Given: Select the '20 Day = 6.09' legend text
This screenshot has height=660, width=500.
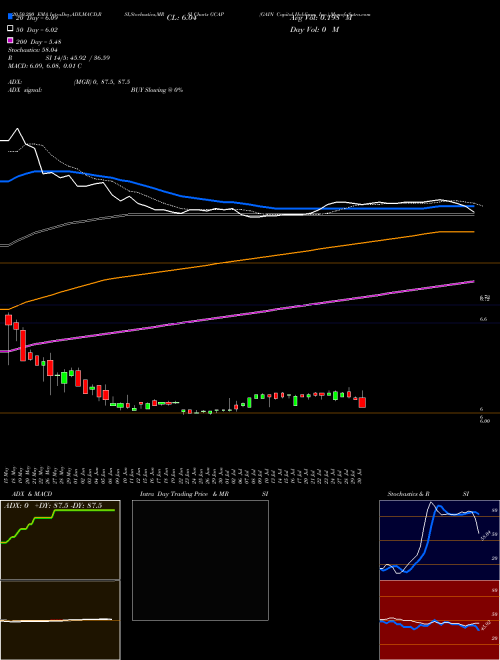Looking at the screenshot, I should click(x=36, y=18).
